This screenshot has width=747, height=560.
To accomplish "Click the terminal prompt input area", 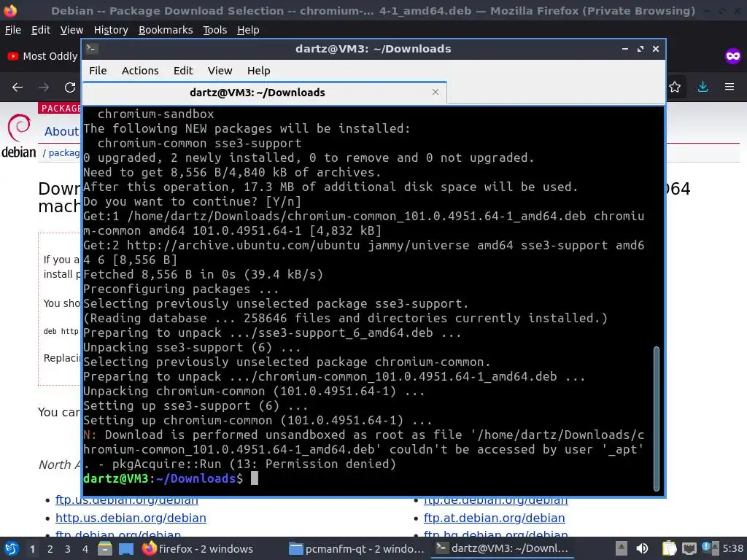I will point(255,478).
